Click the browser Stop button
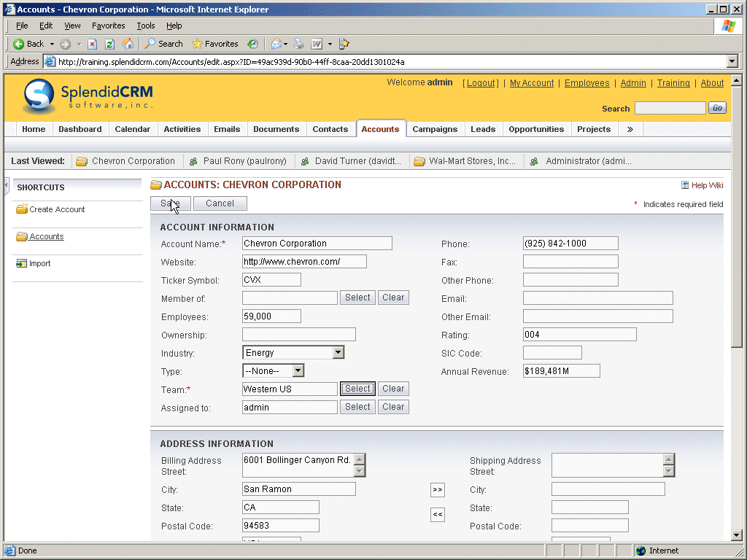Screen dimensions: 747x560 pos(93,44)
